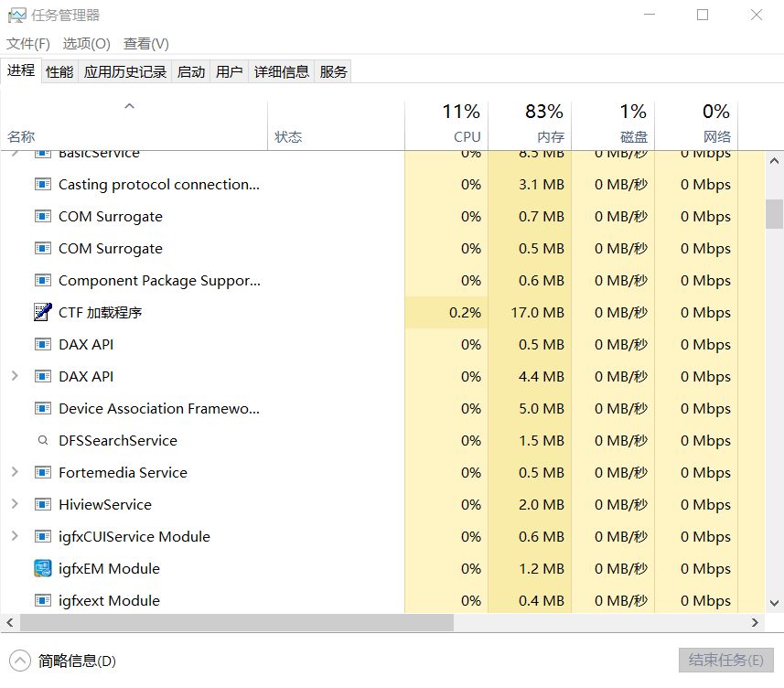This screenshot has width=784, height=688.
Task: Click the Casting protocol connection process icon
Action: click(x=42, y=185)
